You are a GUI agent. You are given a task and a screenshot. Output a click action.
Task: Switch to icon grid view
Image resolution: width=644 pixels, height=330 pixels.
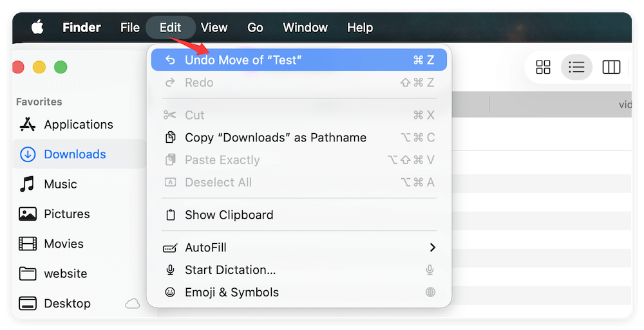[544, 67]
